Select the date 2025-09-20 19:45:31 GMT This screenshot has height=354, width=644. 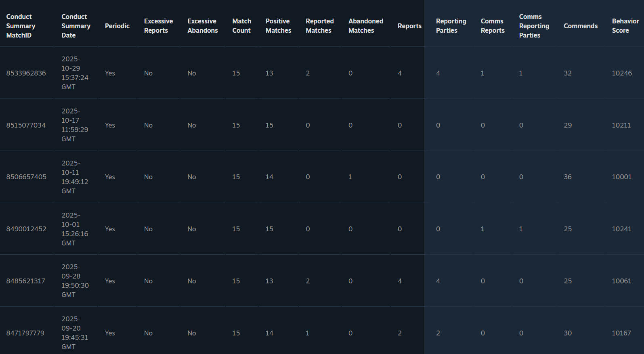coord(75,333)
